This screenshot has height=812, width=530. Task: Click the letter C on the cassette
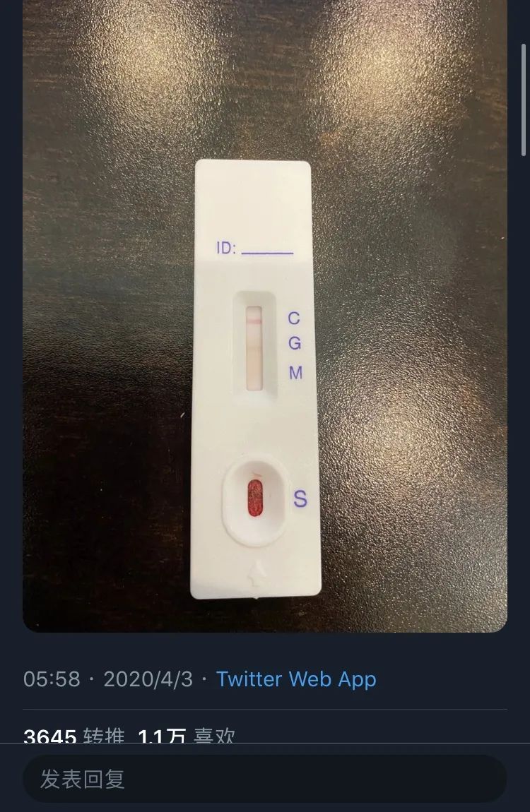[x=294, y=318]
